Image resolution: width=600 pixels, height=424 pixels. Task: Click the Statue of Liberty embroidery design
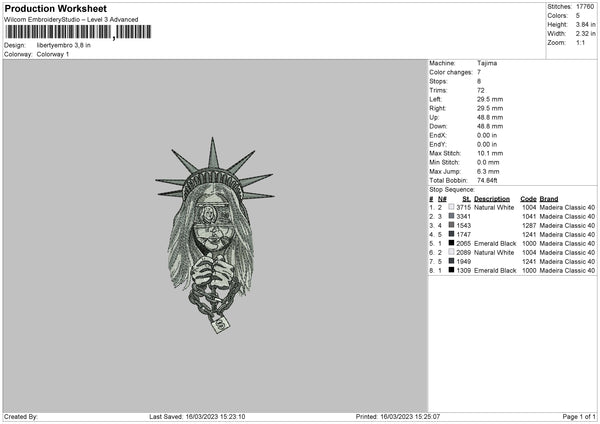215,235
